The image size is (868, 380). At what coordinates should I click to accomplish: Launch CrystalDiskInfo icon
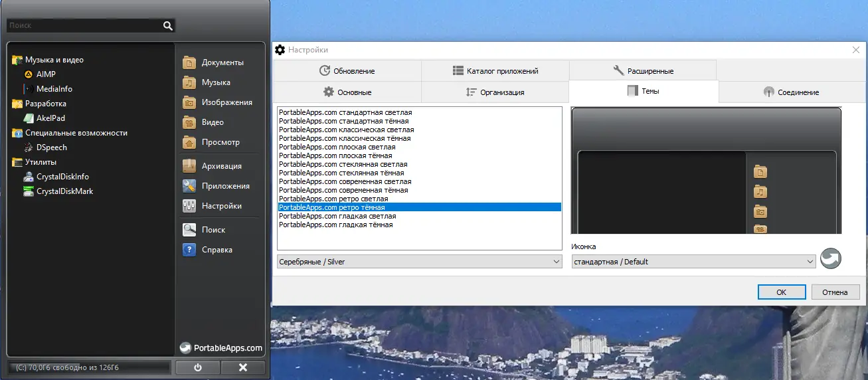pyautogui.click(x=29, y=177)
